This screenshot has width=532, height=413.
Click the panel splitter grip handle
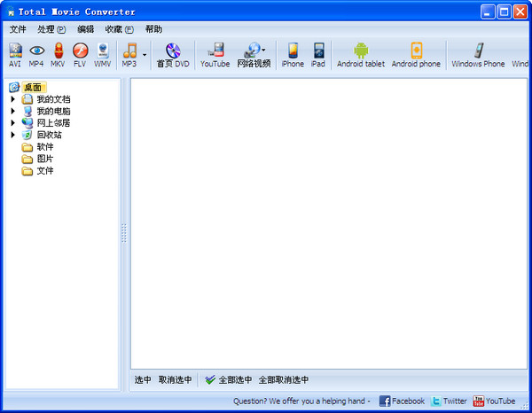pyautogui.click(x=124, y=233)
